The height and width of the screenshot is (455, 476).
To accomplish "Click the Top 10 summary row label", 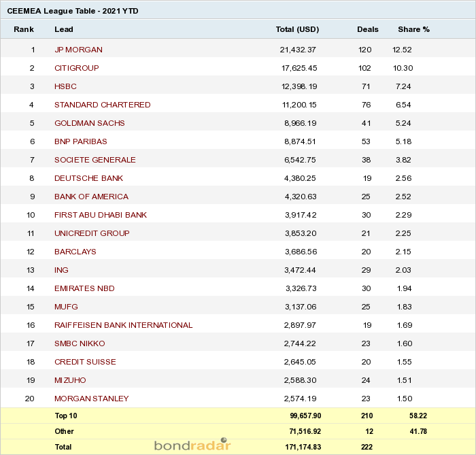I will [66, 416].
